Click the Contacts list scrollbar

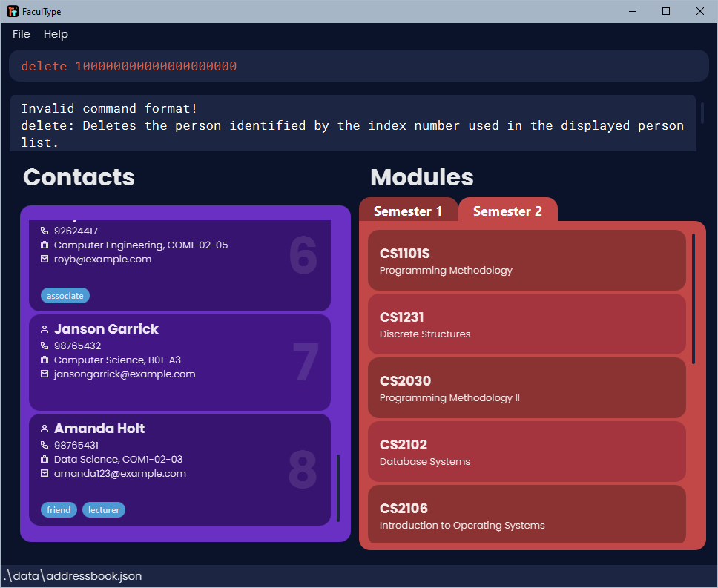338,487
